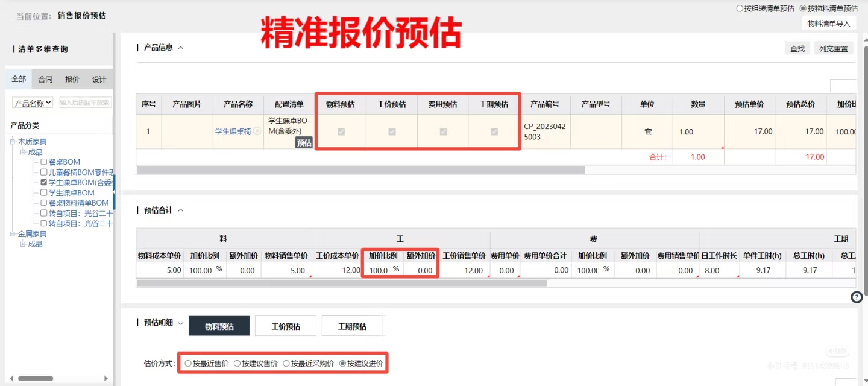Viewport: 868px width, 386px height.
Task: Open the 工期预估 detail tab
Action: [352, 326]
